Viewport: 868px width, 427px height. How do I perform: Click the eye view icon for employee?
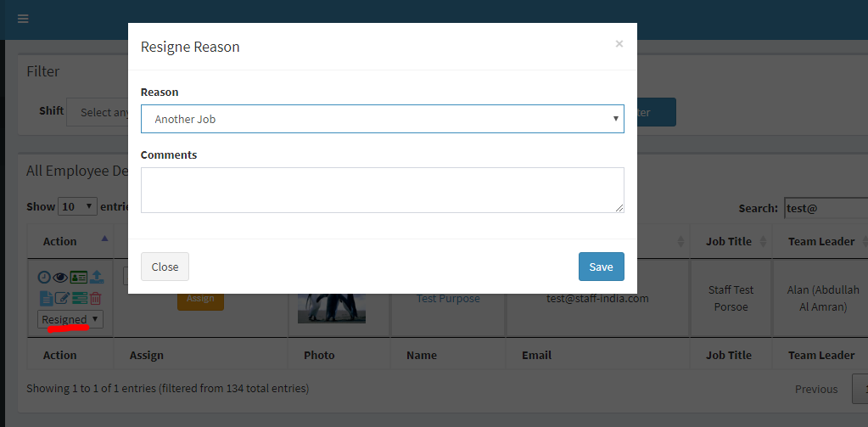tap(60, 278)
